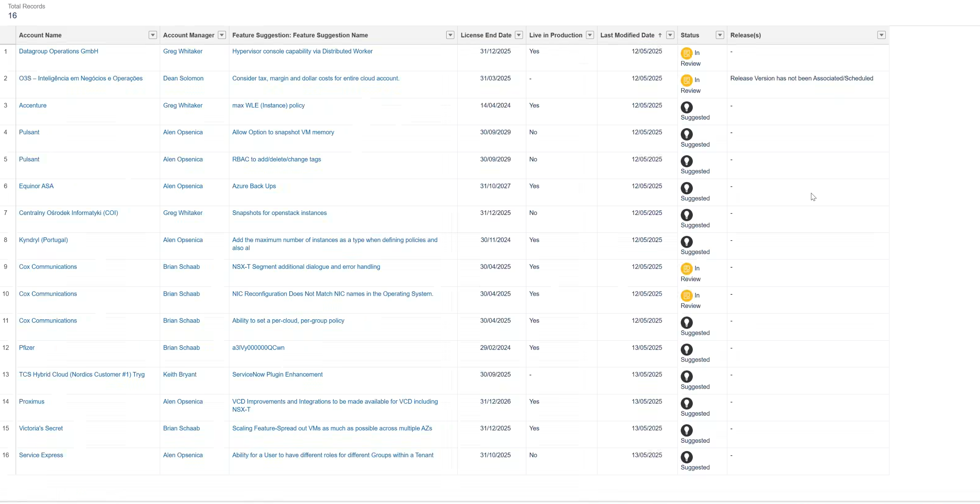Open Datagroup Operations GmbH account link
Screen dimensions: 980x504
[x=59, y=51]
